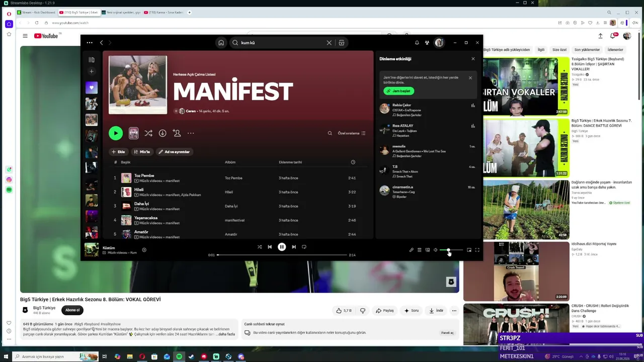Screen dimensions: 644x362
Task: Go back in Spotify navigation
Action: tap(101, 43)
